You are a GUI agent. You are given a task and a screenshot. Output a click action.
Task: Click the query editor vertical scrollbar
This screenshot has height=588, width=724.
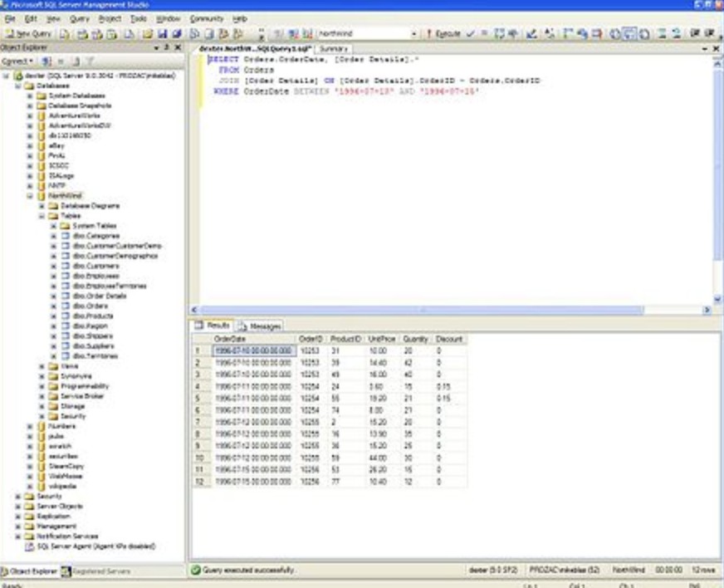pos(717,162)
